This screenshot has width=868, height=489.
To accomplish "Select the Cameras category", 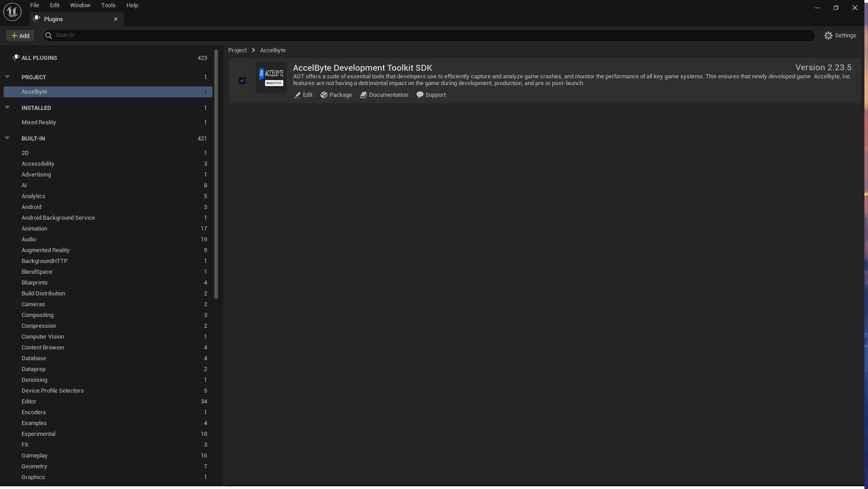I will tap(108, 304).
